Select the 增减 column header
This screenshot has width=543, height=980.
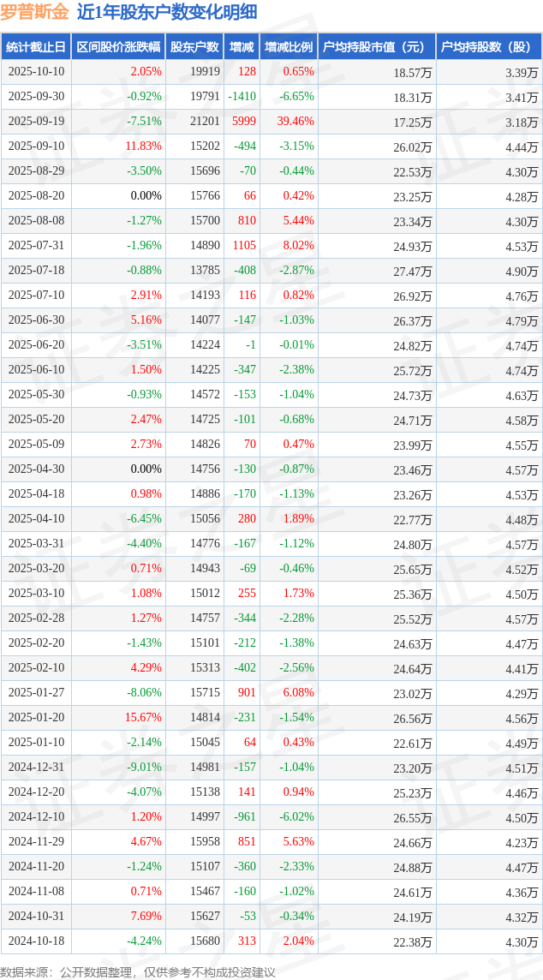click(242, 47)
